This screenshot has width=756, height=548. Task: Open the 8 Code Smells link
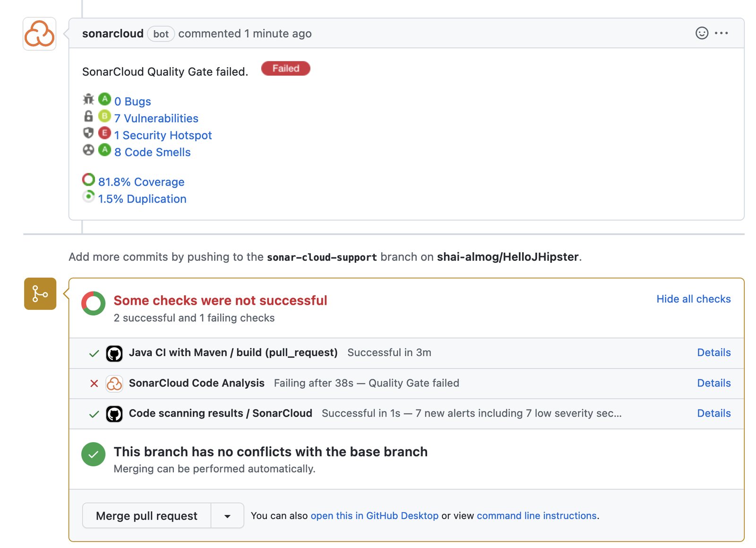point(153,153)
